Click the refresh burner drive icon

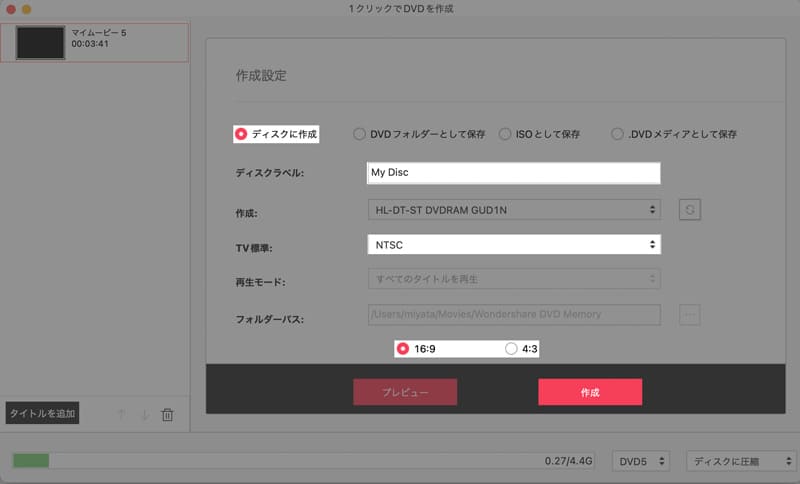pyautogui.click(x=689, y=210)
